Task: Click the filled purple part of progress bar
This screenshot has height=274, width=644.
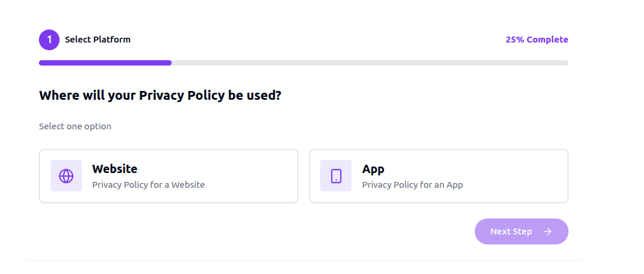Action: [105, 63]
